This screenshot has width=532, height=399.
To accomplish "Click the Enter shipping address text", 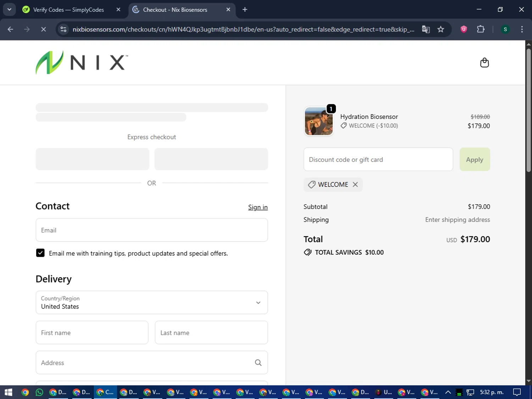I will [458, 220].
